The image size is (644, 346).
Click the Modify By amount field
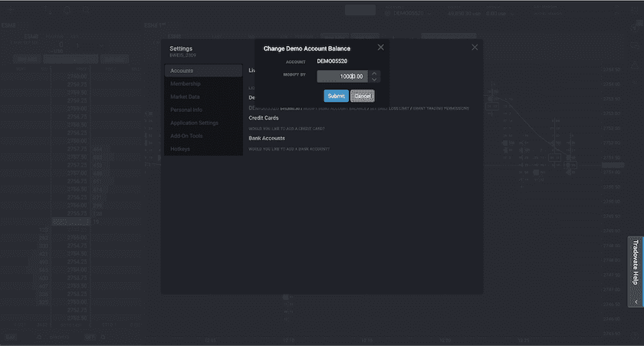click(x=342, y=77)
